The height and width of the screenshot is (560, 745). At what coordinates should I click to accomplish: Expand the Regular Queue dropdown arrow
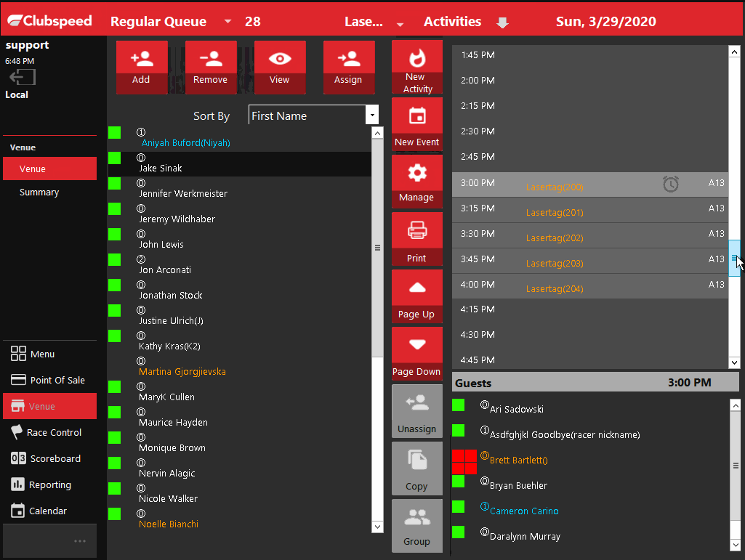[228, 21]
